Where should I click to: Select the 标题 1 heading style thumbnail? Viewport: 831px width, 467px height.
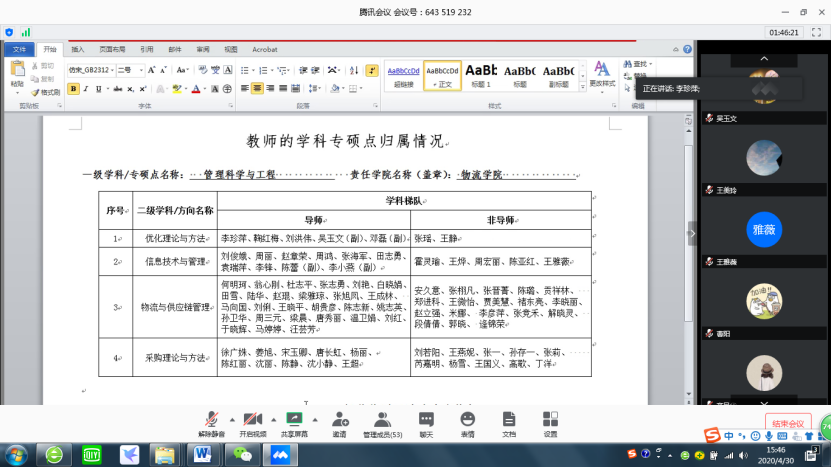481,73
